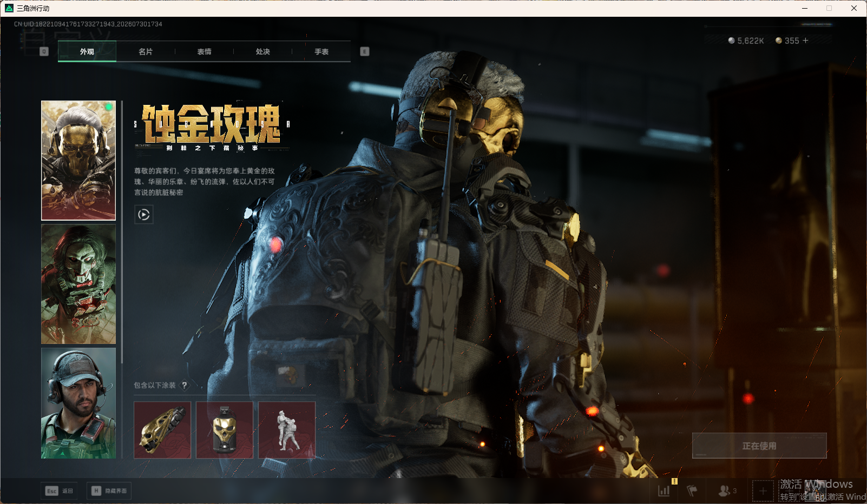Click the player avatar in bottom bar
This screenshot has width=867, height=504.
pos(817,491)
